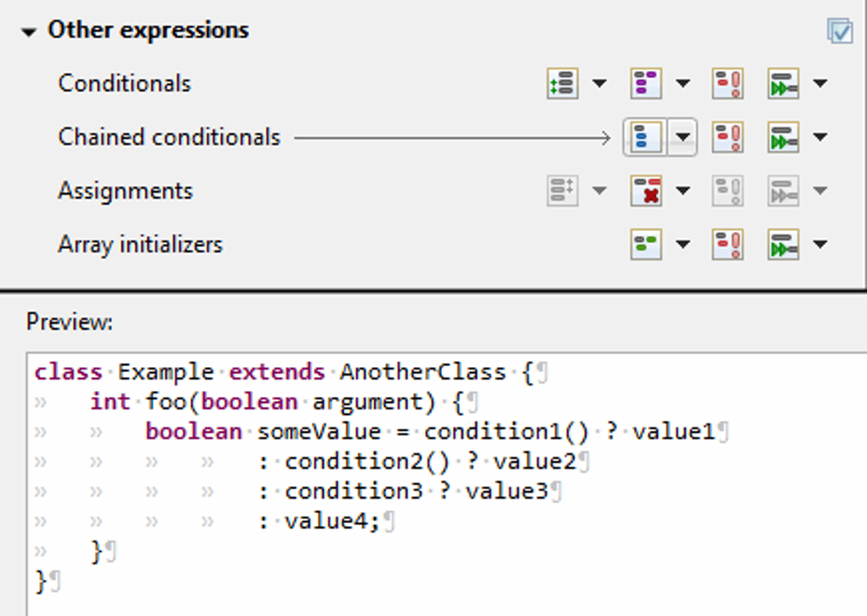The width and height of the screenshot is (867, 616).
Task: Click the Array initializers green arrows icon
Action: 783,245
